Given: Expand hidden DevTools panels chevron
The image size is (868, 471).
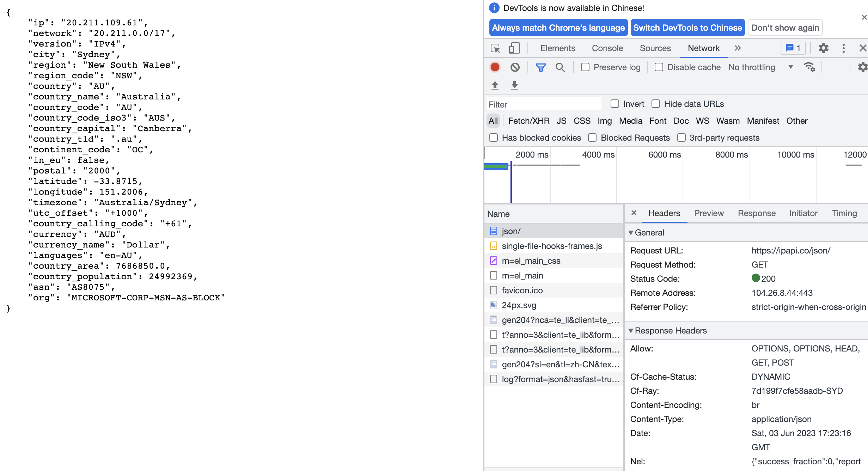Looking at the screenshot, I should pyautogui.click(x=738, y=48).
